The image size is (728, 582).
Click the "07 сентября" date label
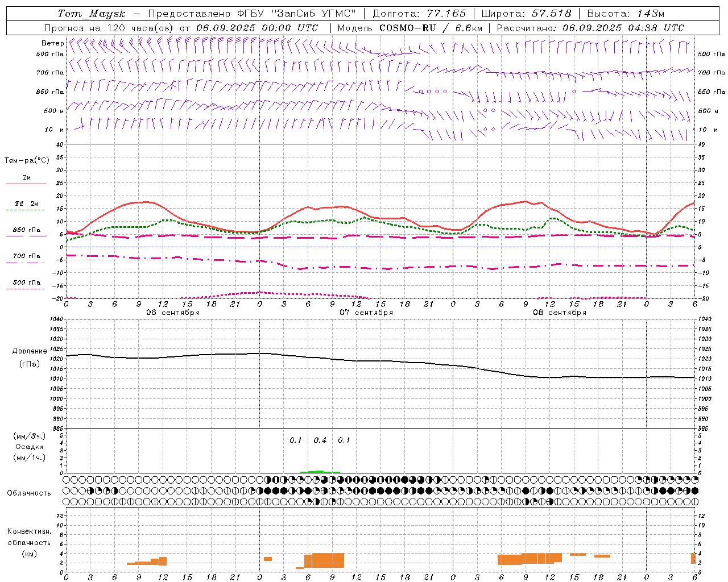pos(366,313)
